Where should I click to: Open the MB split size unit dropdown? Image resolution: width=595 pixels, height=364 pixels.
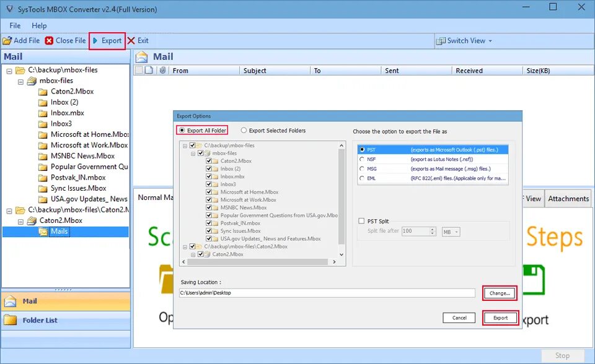[x=451, y=232]
